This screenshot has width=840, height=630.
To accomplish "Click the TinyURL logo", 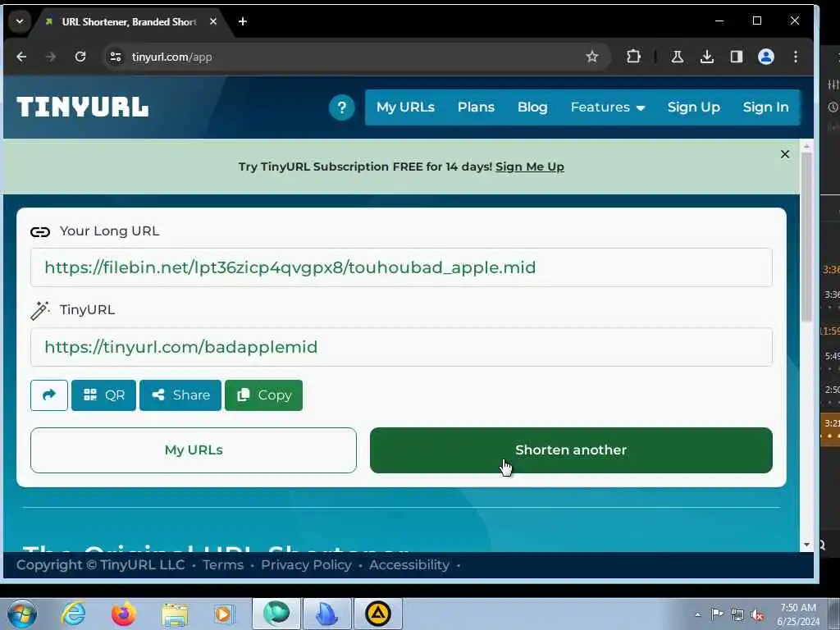I will tap(83, 107).
